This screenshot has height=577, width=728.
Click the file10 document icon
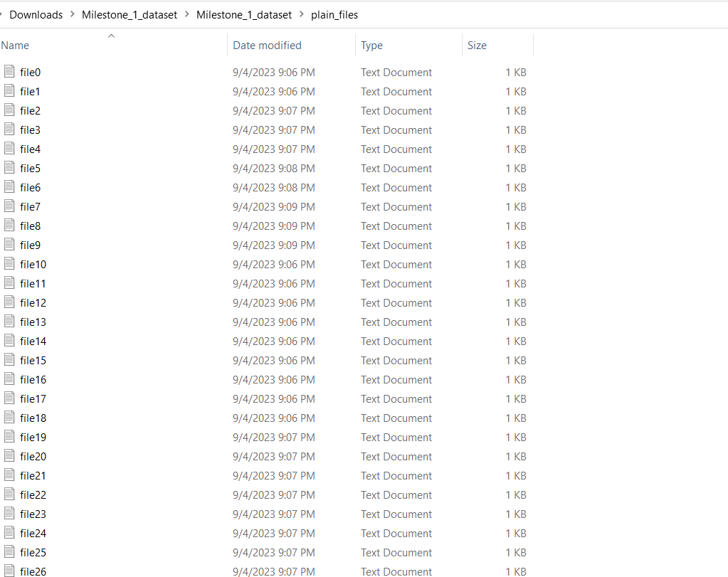point(8,264)
